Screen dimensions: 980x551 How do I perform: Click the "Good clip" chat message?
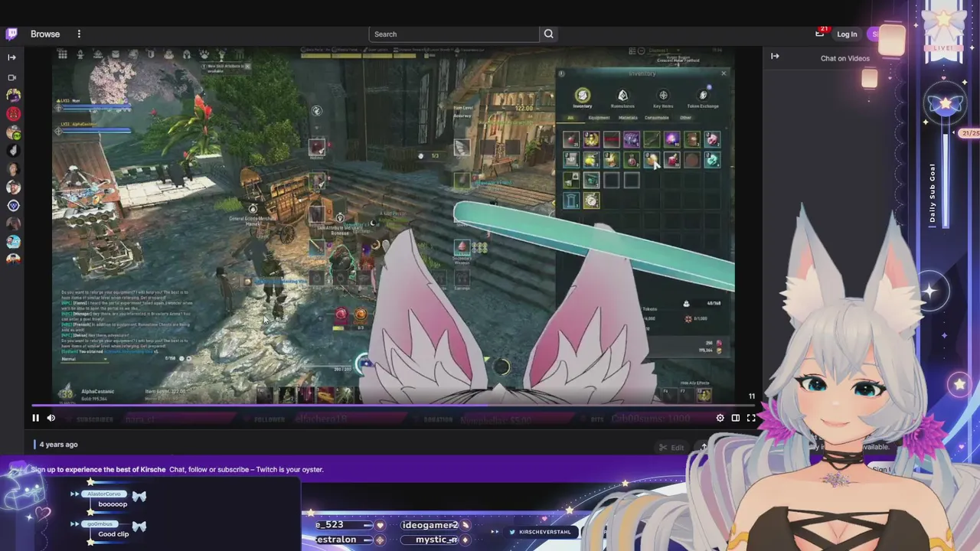click(113, 534)
